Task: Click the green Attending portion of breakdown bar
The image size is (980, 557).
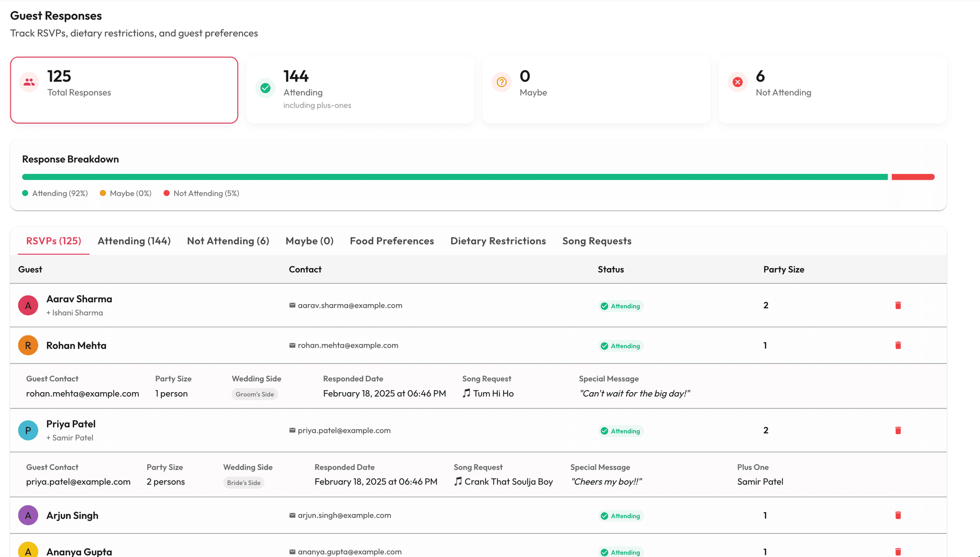Action: (454, 177)
